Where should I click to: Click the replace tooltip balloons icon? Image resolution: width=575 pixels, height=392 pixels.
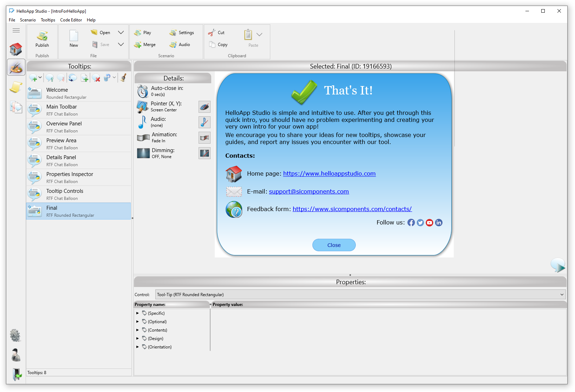click(73, 78)
